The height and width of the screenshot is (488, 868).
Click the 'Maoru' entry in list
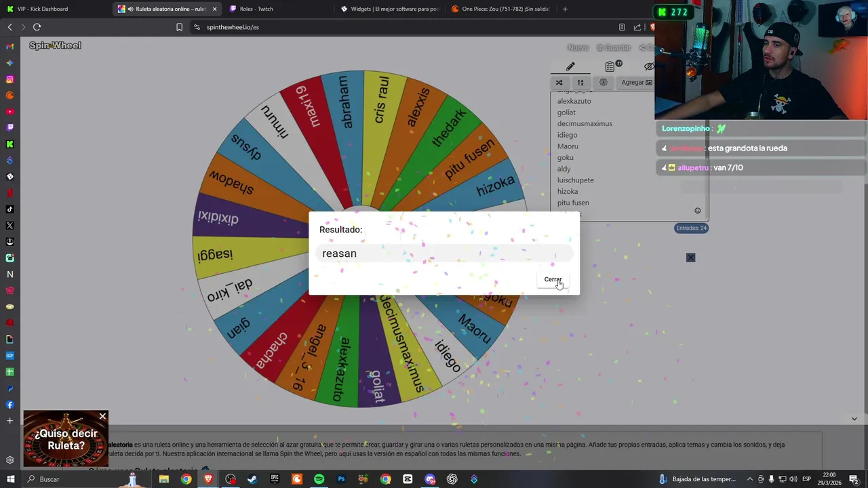[x=568, y=146]
